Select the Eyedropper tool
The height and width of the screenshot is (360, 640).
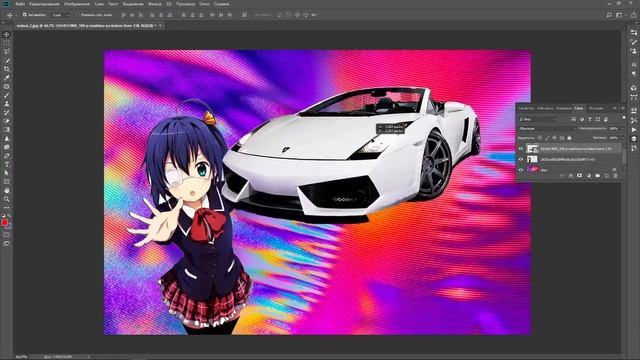coord(7,78)
